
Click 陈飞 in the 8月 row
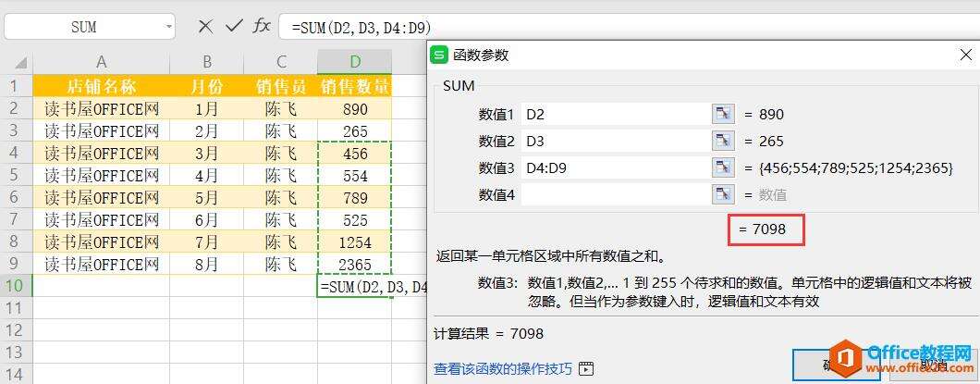pos(281,265)
